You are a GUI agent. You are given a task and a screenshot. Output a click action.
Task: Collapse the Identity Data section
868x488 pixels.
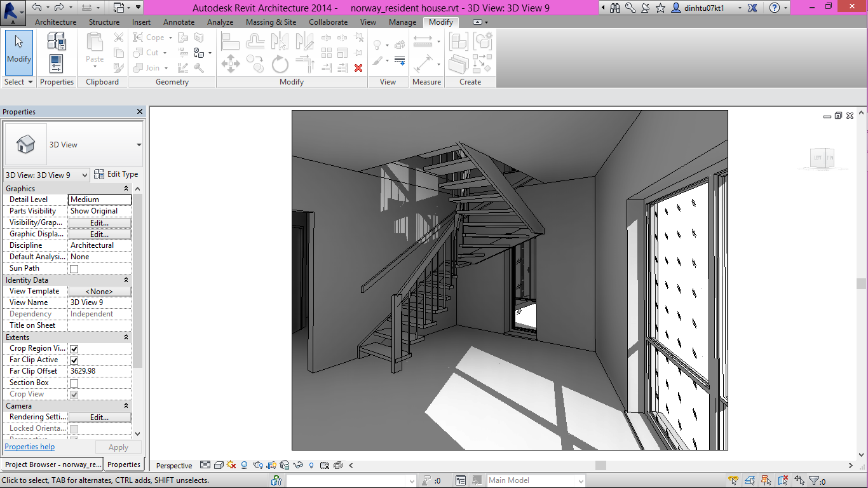[126, 280]
